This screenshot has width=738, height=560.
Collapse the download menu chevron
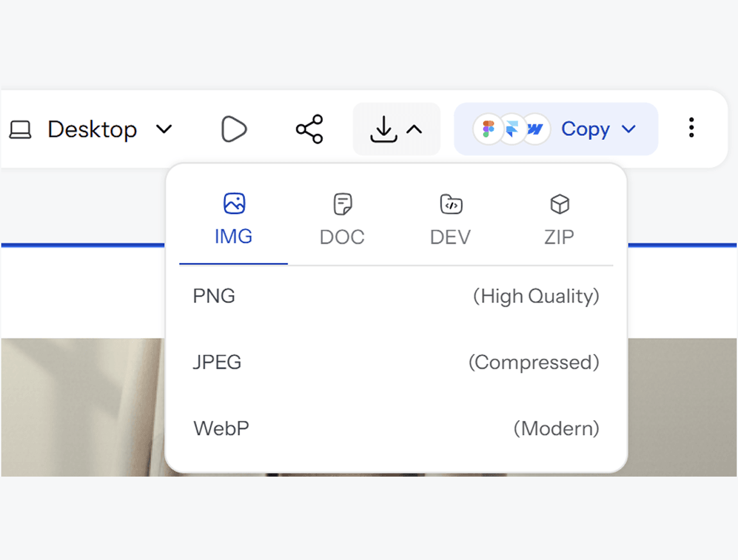coord(414,130)
